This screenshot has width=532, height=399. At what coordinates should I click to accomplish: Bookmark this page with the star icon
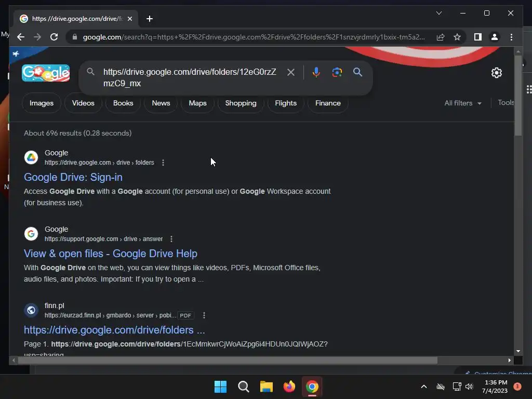(457, 37)
